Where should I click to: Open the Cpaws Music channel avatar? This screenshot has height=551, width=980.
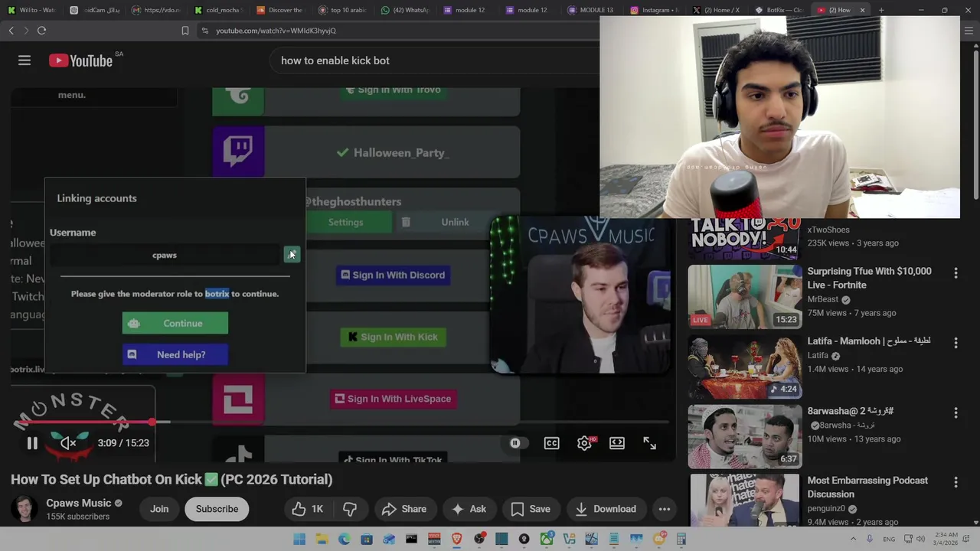[24, 509]
